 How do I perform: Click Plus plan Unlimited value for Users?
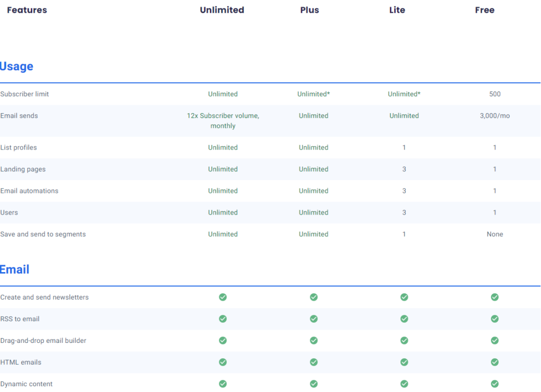[314, 212]
